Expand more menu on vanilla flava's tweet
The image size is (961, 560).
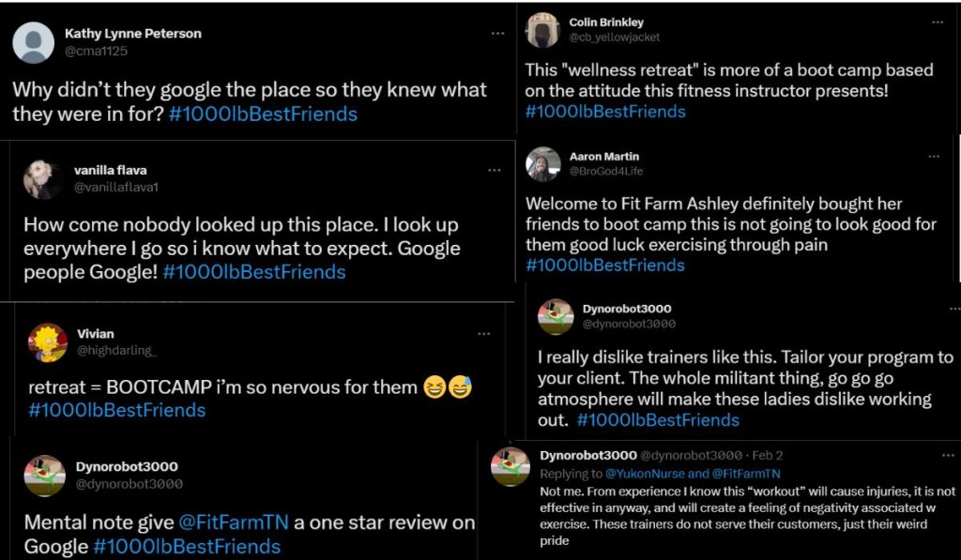coord(495,170)
